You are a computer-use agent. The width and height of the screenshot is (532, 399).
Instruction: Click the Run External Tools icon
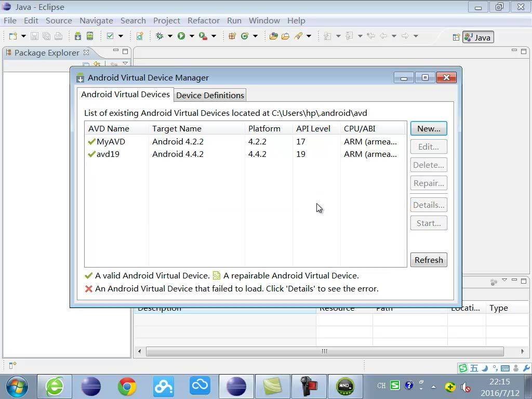203,36
